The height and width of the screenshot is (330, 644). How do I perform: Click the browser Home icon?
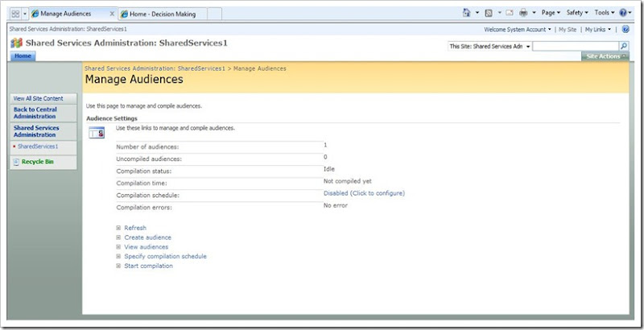click(x=468, y=14)
